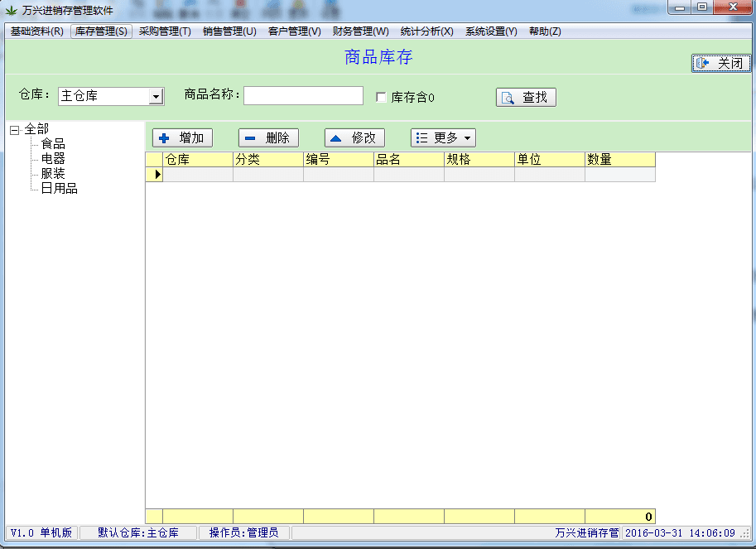The height and width of the screenshot is (549, 756).
Task: Collapse the 全部 tree node
Action: 14,129
